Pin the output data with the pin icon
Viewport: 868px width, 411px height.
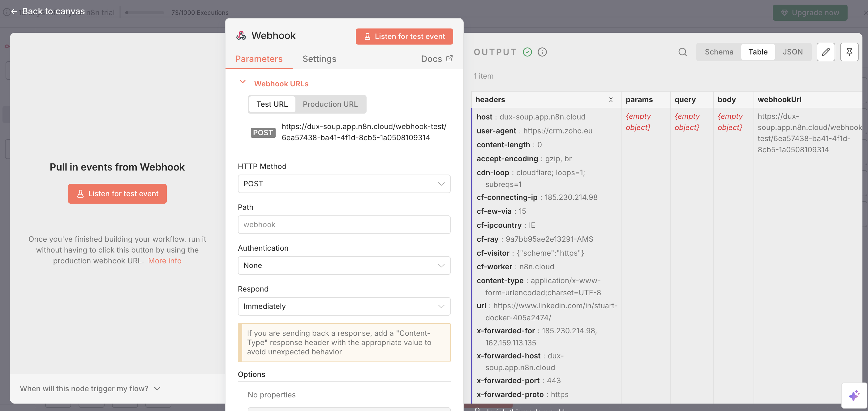click(x=849, y=52)
